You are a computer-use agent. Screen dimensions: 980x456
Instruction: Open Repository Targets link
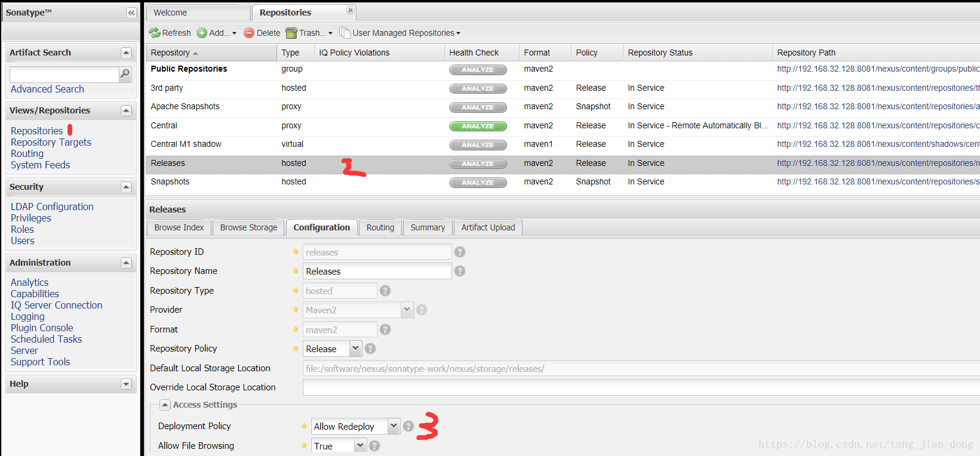pos(51,142)
